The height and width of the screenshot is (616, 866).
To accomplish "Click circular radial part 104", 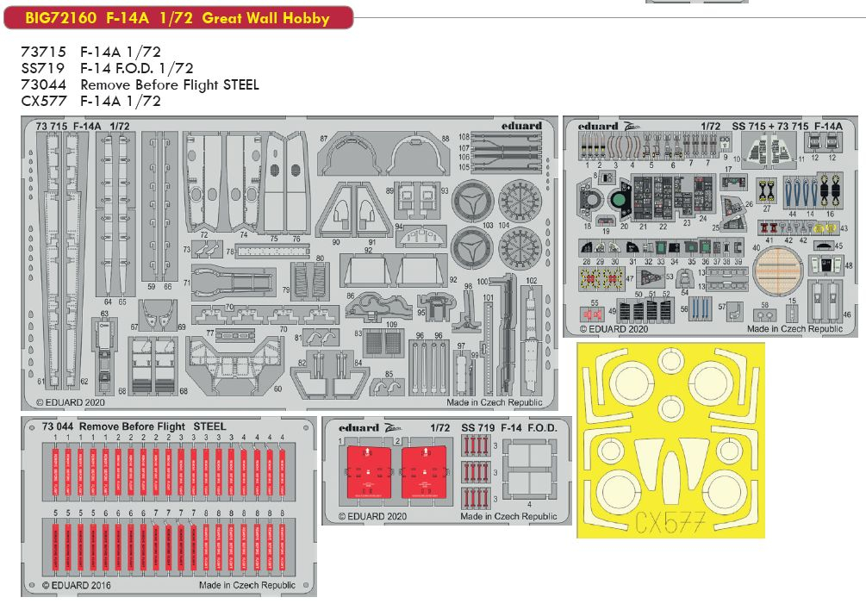I will (520, 201).
